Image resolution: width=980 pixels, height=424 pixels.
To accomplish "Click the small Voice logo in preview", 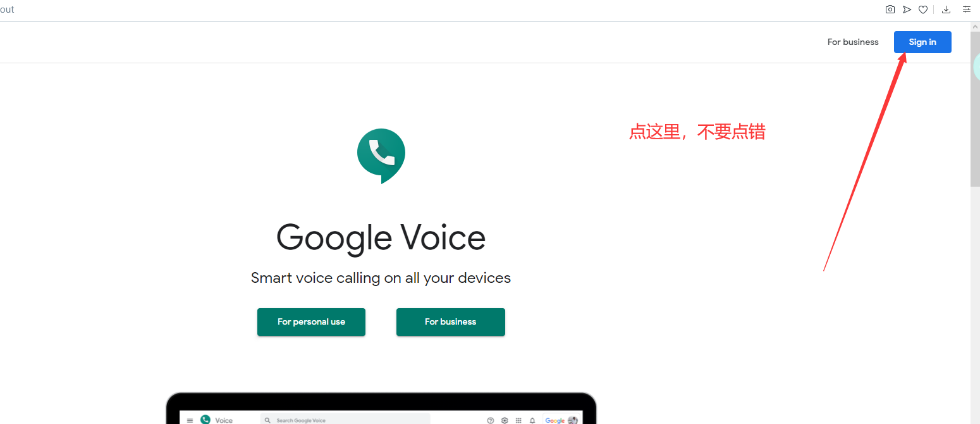I will (205, 420).
